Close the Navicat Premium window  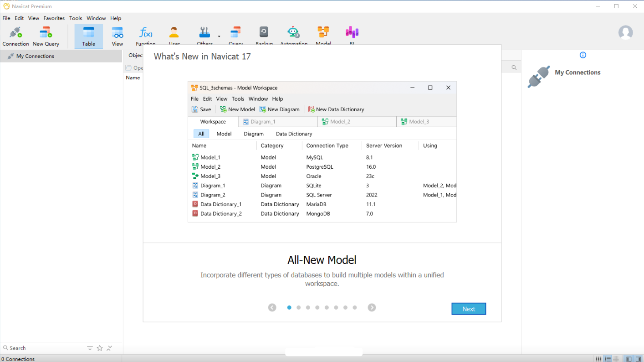point(635,6)
